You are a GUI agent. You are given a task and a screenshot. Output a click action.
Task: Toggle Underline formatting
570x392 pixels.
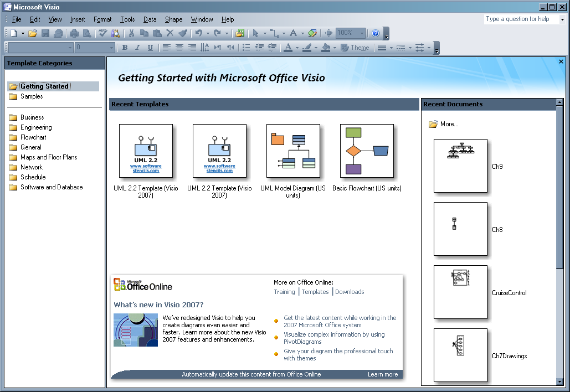point(150,48)
